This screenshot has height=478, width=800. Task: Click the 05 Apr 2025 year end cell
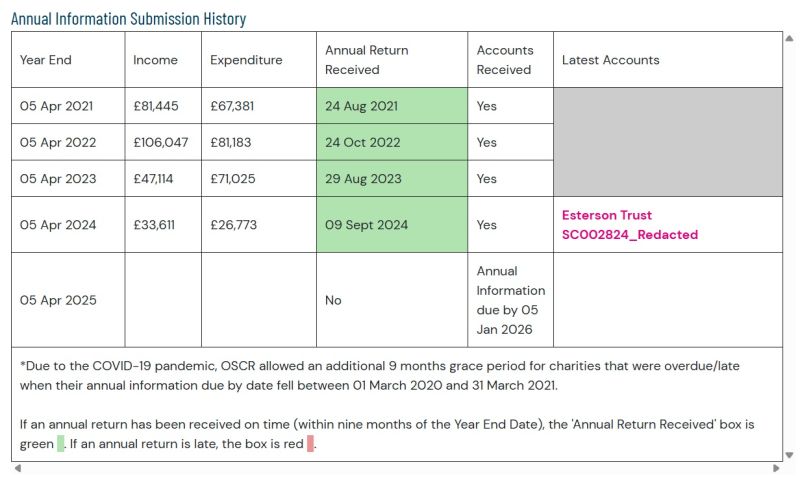coord(58,300)
